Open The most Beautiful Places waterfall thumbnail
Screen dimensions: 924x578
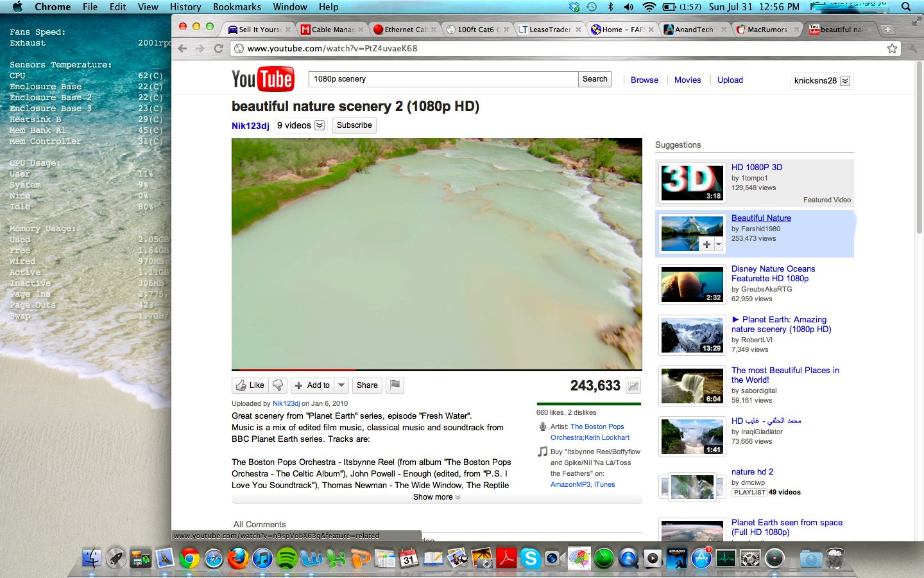point(692,386)
